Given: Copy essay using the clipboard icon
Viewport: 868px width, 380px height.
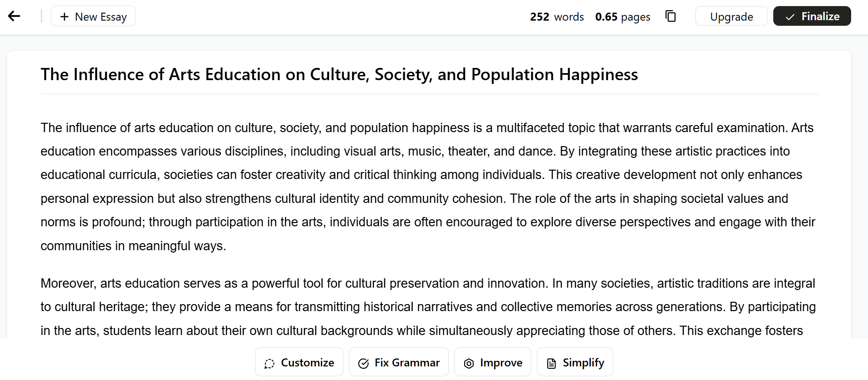Looking at the screenshot, I should 671,16.
